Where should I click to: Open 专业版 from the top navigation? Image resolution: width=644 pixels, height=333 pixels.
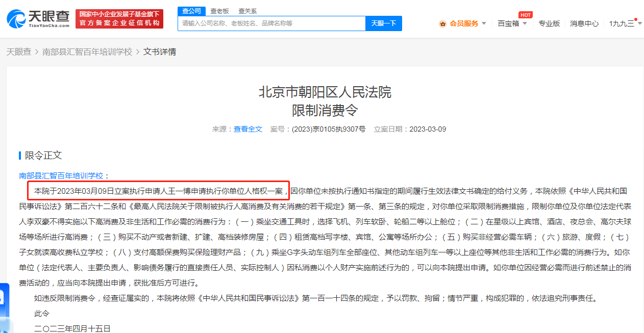click(549, 23)
